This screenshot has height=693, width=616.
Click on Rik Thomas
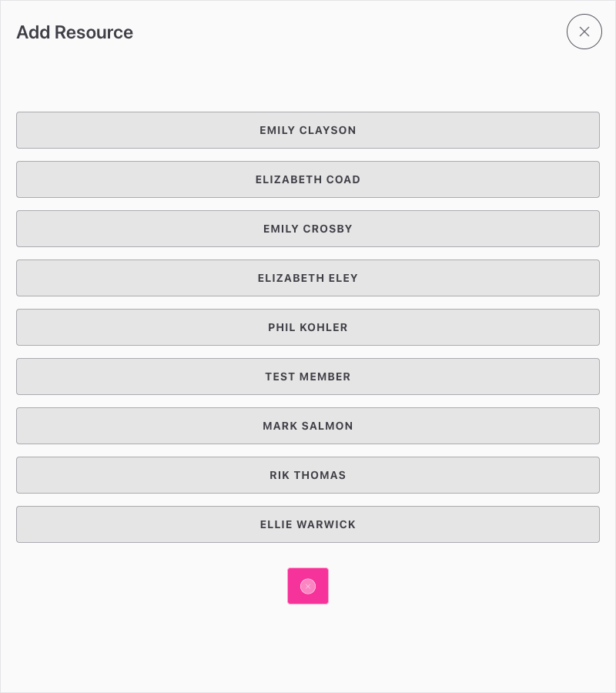(x=308, y=475)
